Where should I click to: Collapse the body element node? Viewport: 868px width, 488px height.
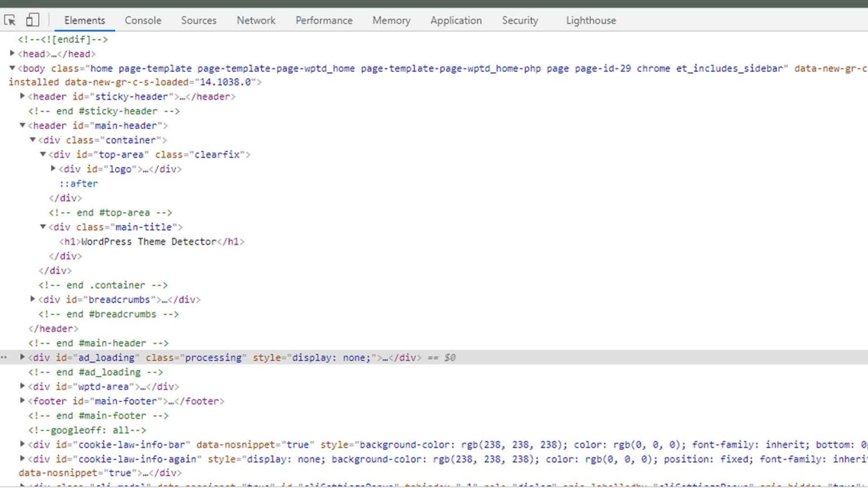[x=12, y=68]
